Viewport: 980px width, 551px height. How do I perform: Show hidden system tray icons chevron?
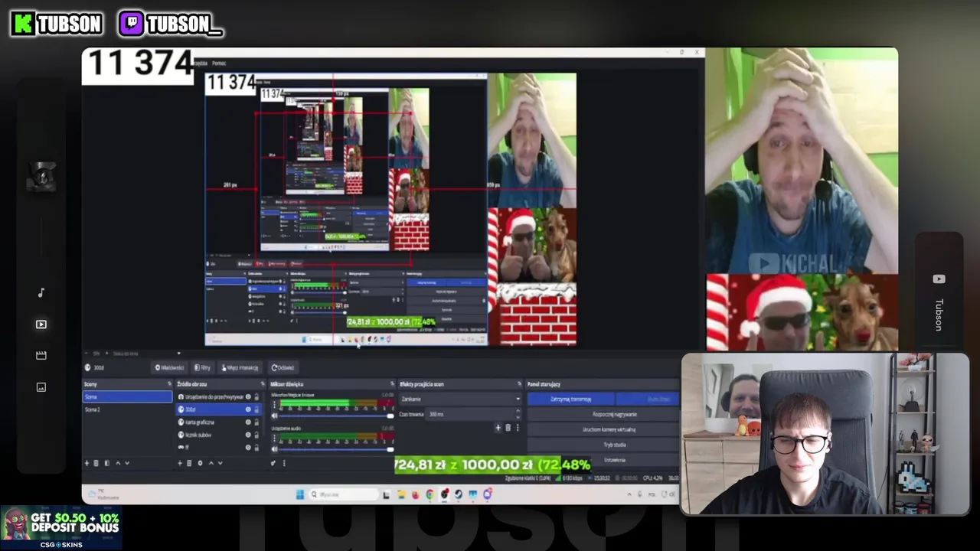tap(629, 494)
